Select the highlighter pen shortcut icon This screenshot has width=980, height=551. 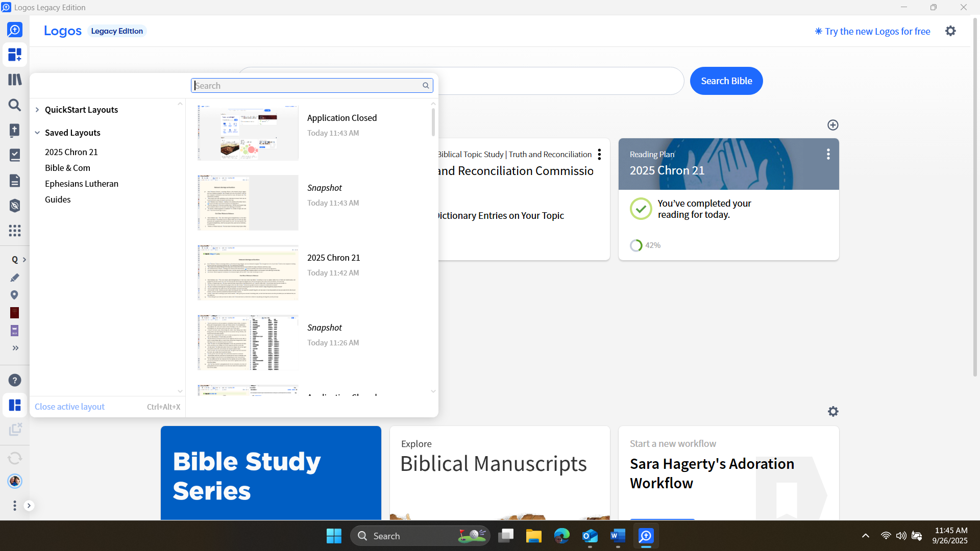coord(15,278)
